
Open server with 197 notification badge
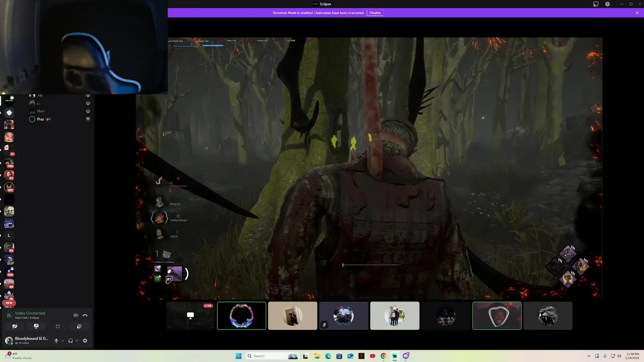coord(9,187)
